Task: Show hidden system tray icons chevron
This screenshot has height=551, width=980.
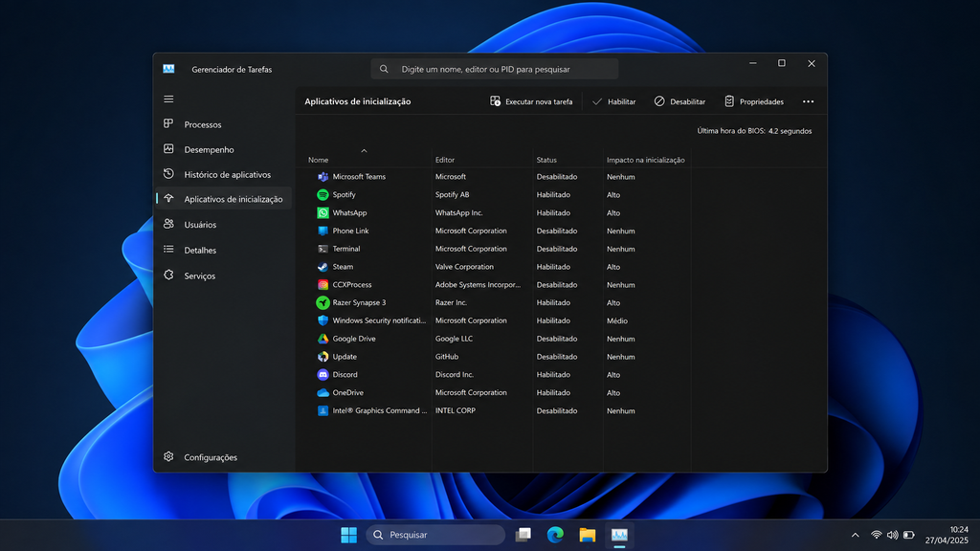Action: pos(855,535)
